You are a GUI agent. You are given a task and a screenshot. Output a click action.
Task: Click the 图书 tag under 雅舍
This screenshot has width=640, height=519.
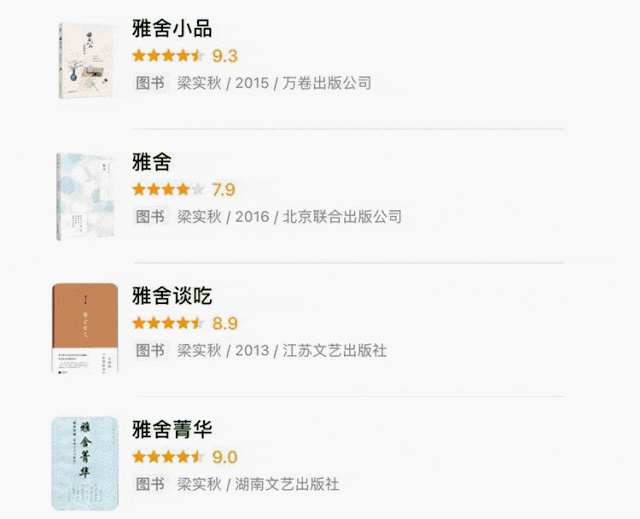point(150,217)
